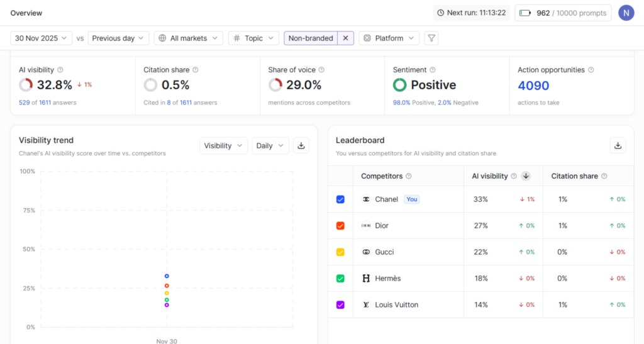The width and height of the screenshot is (644, 344).
Task: Toggle the Louis Vuitton checkbox
Action: tap(340, 305)
